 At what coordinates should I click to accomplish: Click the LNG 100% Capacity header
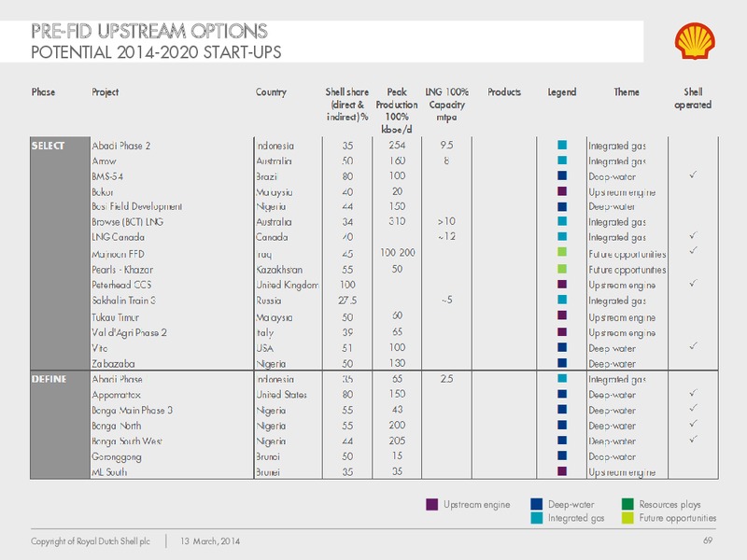(x=446, y=105)
